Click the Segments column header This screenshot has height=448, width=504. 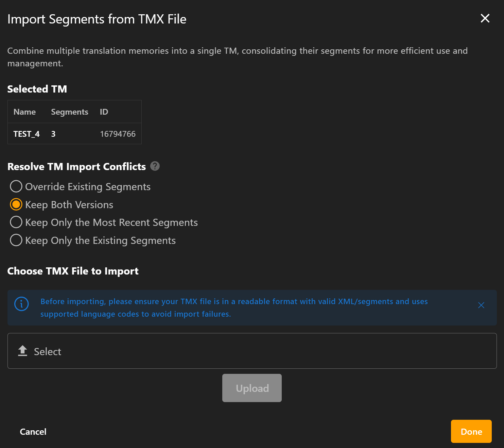click(x=69, y=112)
